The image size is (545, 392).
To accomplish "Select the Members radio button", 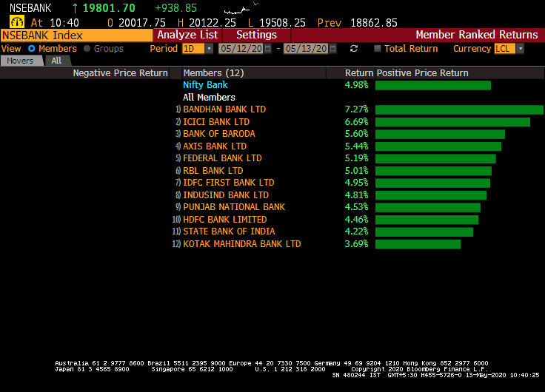I will [x=32, y=49].
